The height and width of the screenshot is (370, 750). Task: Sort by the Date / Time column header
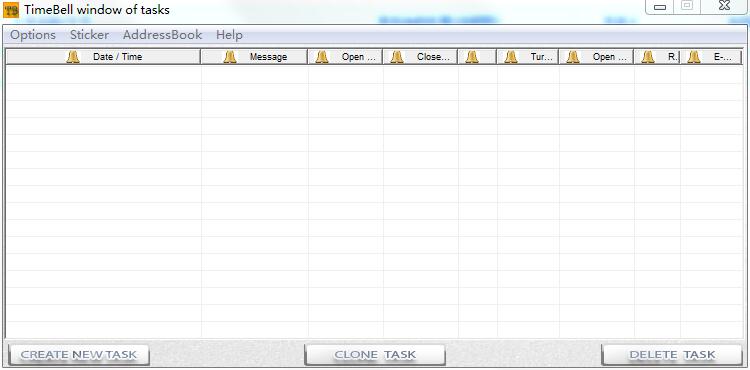point(103,57)
